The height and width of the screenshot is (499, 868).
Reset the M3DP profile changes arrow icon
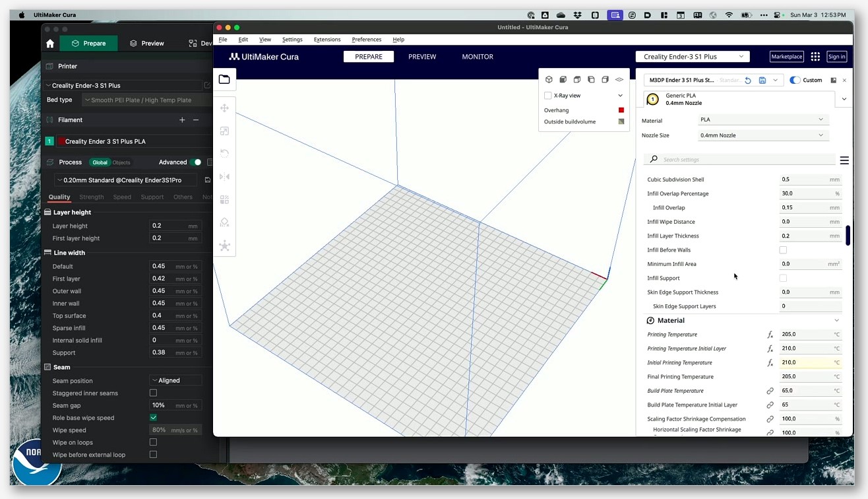748,80
